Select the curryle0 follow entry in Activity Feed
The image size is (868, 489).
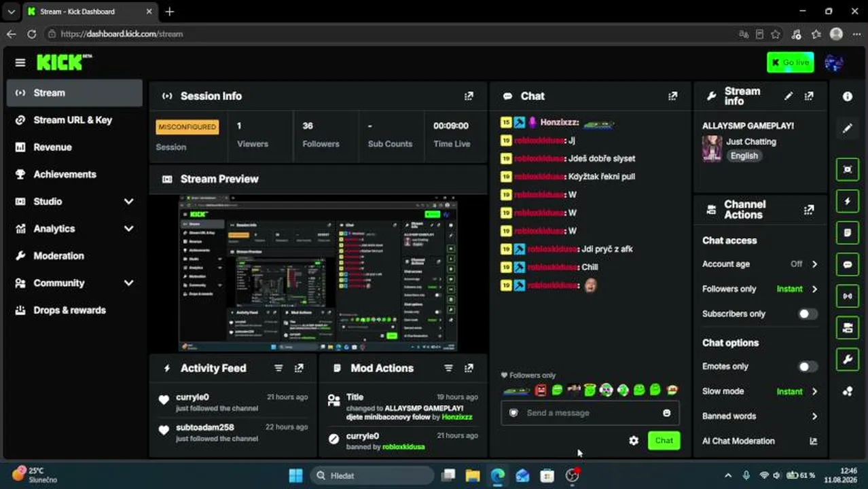click(233, 402)
